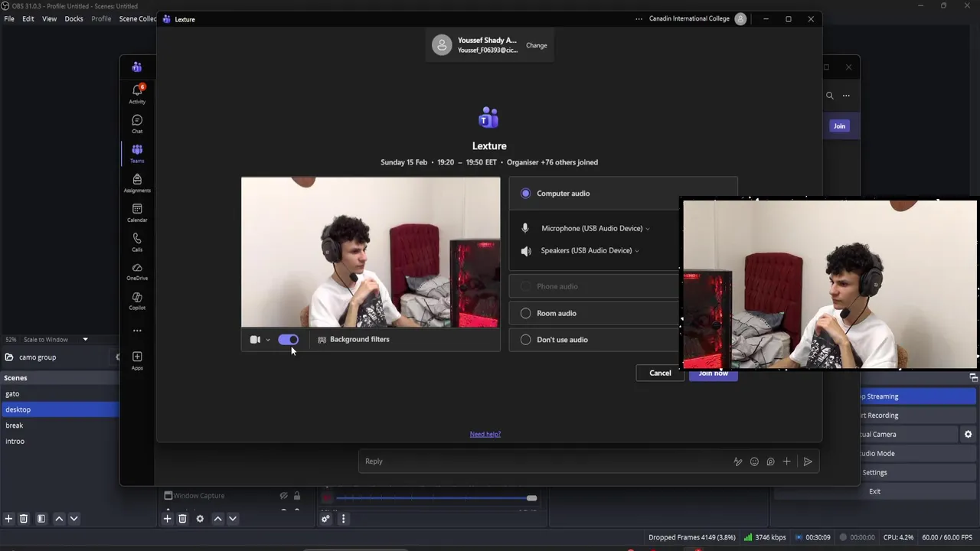Click the plus attach icon in Reply box
Screen dimensions: 980x551
point(786,461)
